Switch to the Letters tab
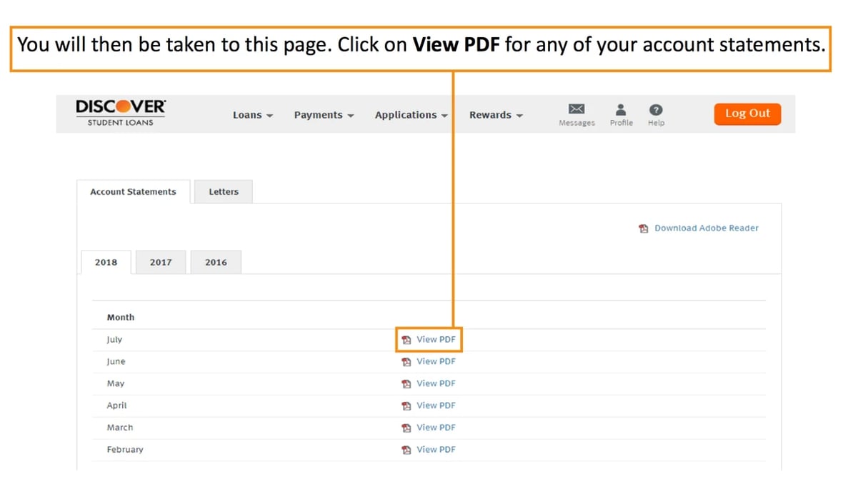Screen dimensions: 843x504 coord(224,192)
